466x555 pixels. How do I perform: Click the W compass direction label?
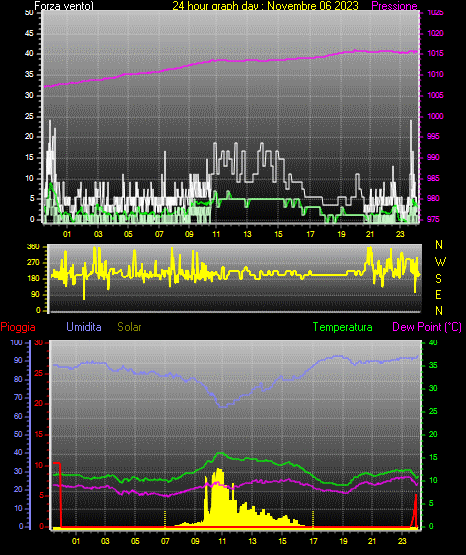(x=440, y=262)
